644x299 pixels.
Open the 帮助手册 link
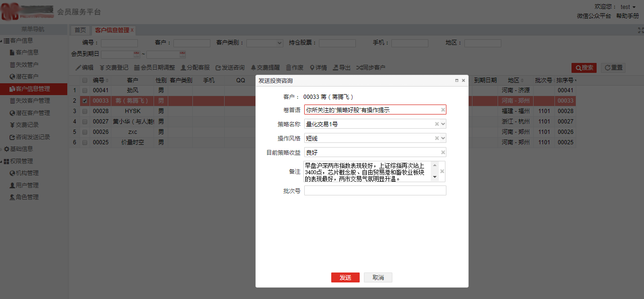[x=627, y=16]
